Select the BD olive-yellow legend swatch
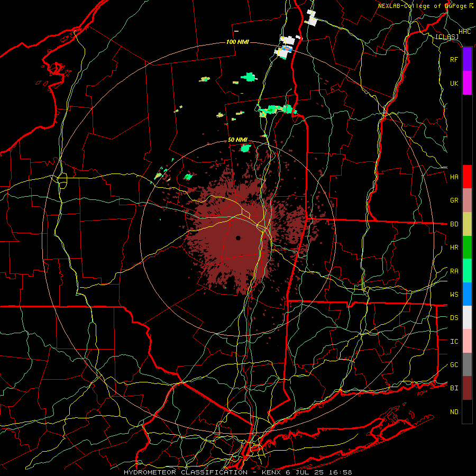Screen dimensions: 476x476 [467, 224]
